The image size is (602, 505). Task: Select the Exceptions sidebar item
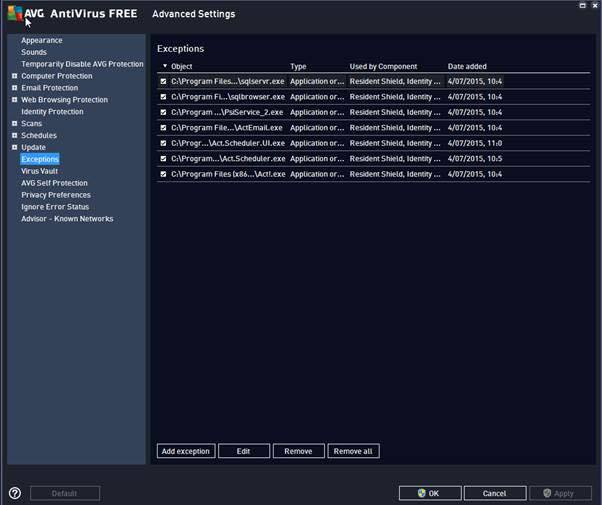tap(40, 159)
